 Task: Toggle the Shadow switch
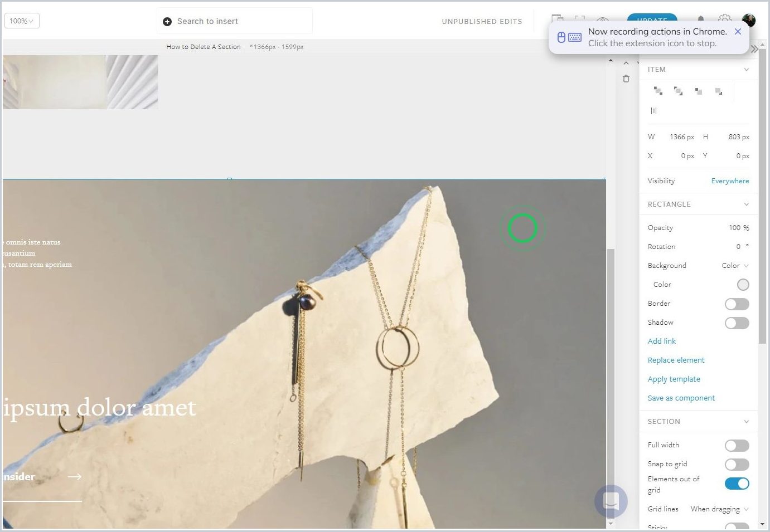point(737,323)
